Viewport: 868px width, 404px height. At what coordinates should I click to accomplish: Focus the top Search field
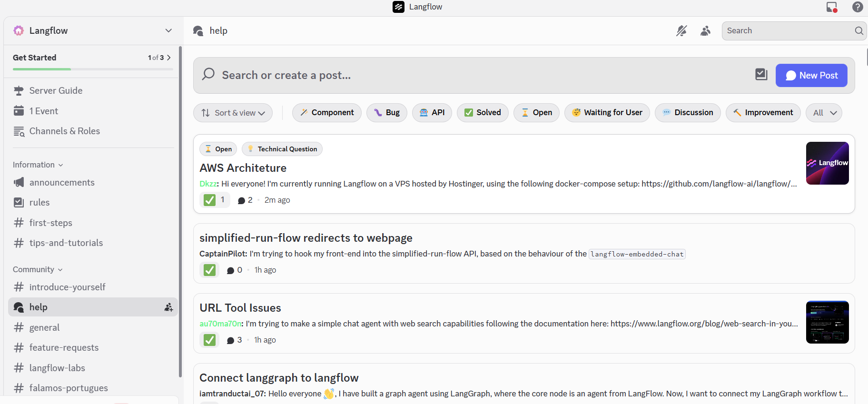(x=794, y=30)
